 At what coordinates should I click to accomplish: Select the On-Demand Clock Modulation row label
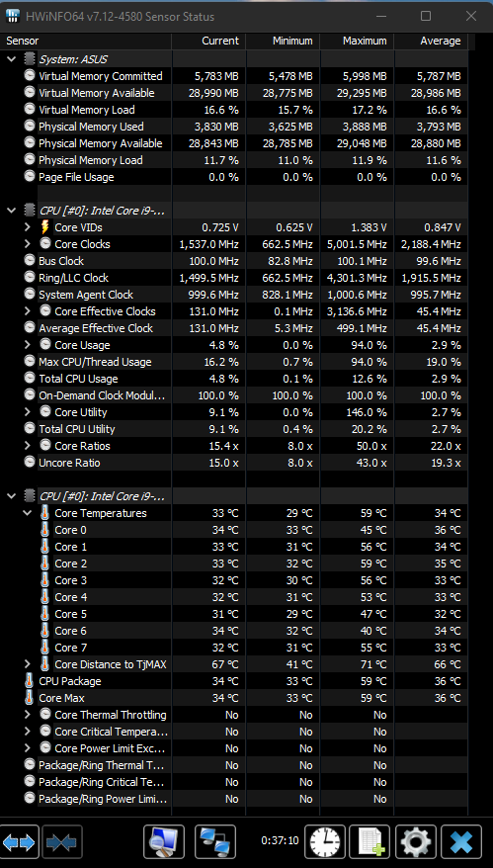102,395
